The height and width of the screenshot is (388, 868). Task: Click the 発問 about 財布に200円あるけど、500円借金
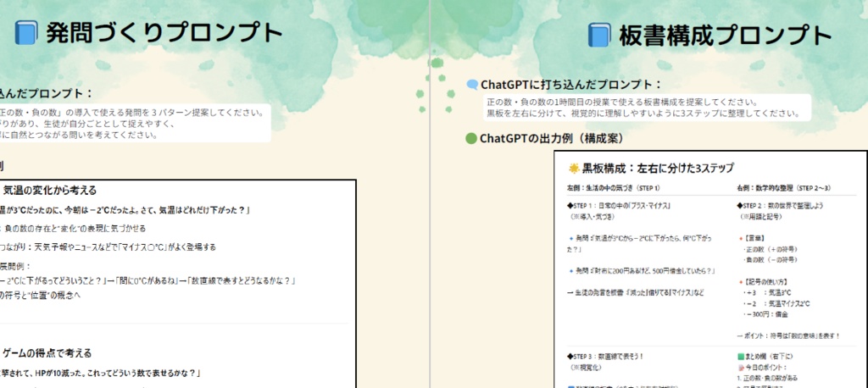645,270
